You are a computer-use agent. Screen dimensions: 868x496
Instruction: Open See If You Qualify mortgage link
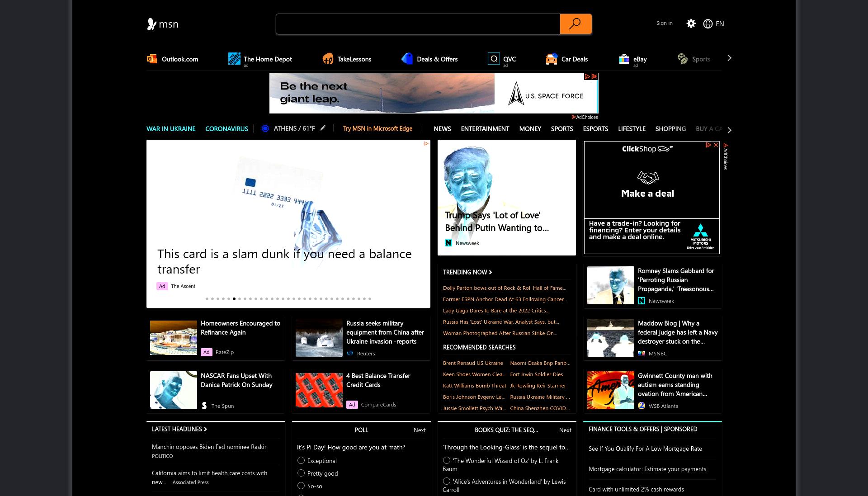645,449
